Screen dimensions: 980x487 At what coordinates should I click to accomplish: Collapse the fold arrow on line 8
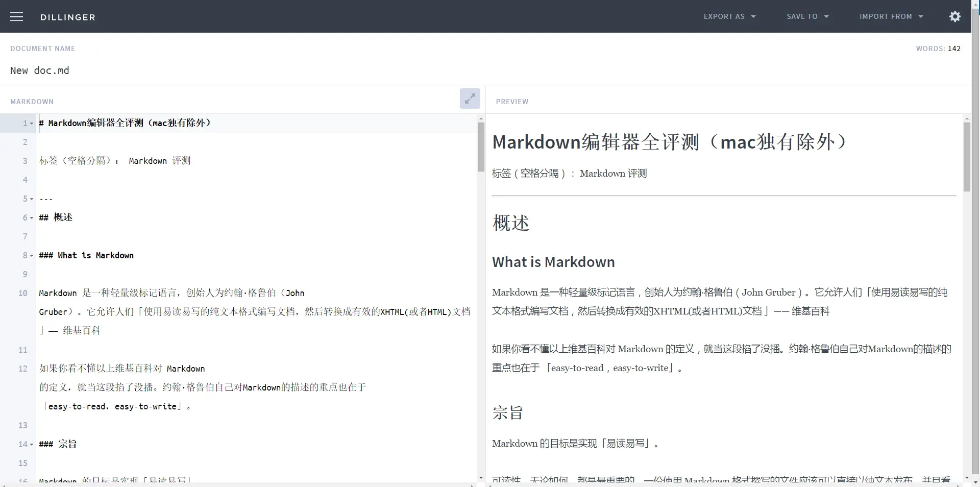click(32, 256)
